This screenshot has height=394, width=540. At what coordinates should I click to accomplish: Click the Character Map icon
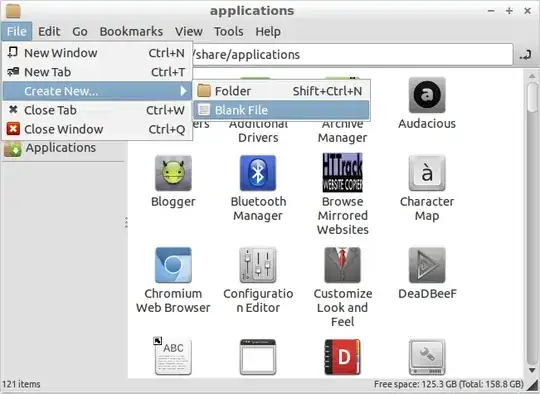click(x=427, y=173)
